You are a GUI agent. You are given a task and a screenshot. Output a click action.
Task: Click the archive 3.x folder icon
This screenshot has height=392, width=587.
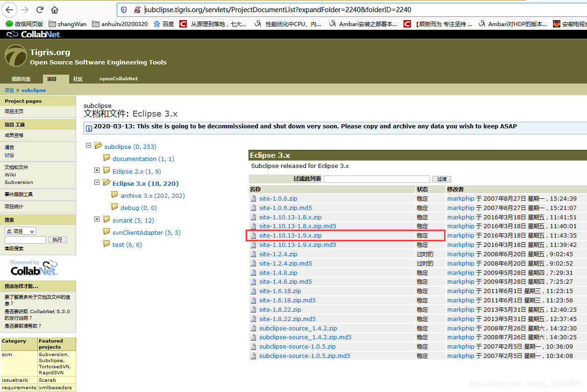coord(114,195)
